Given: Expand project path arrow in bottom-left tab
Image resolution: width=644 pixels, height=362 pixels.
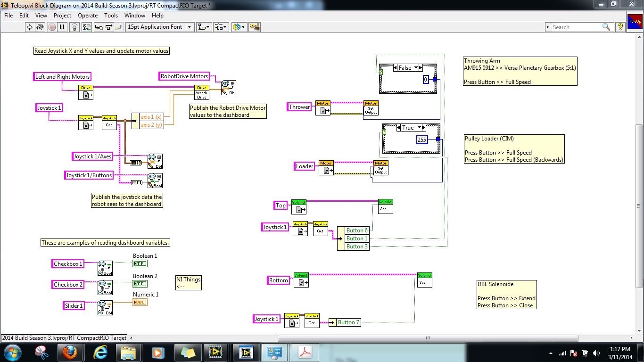Looking at the screenshot, I should (131, 338).
